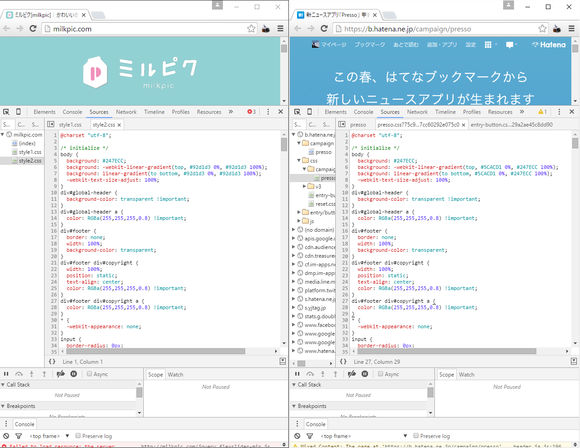Click the yellow warning count badge in Hatena DevTools
580x448 pixels.
[542, 112]
